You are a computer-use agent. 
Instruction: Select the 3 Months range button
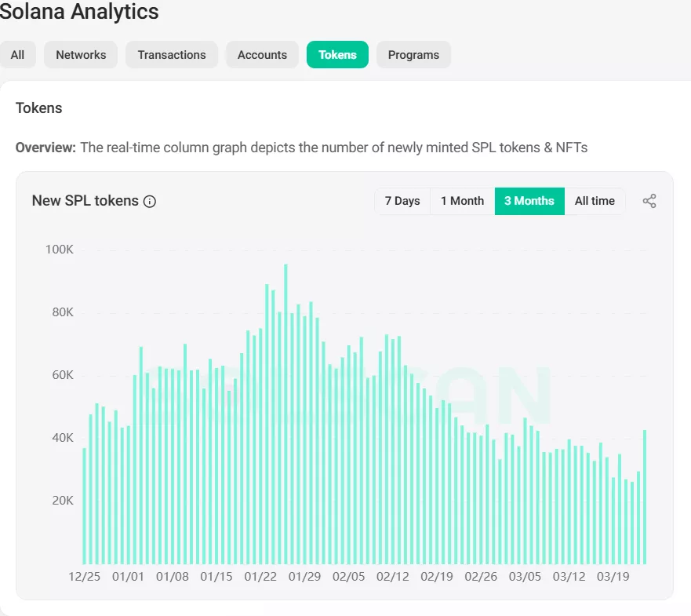pyautogui.click(x=529, y=201)
